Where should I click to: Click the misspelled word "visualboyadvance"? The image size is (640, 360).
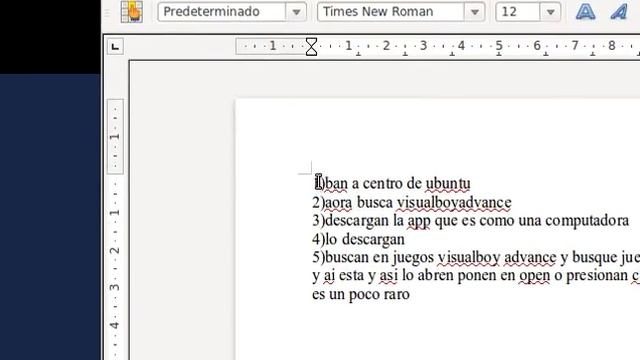(x=454, y=202)
